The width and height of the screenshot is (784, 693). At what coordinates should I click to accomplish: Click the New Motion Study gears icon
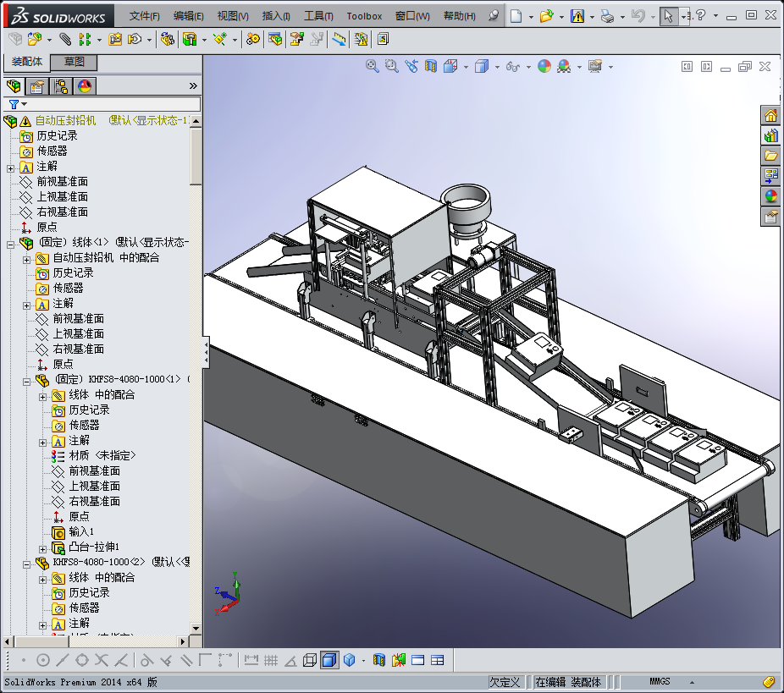point(253,39)
